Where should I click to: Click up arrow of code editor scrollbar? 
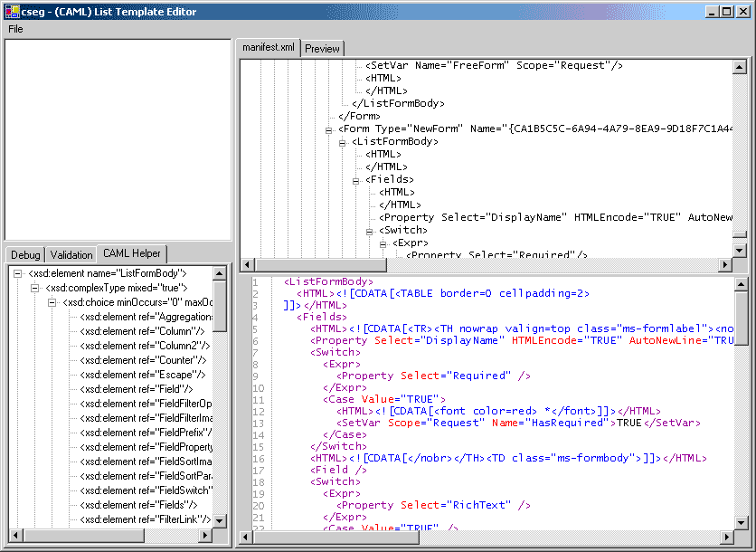(x=741, y=284)
